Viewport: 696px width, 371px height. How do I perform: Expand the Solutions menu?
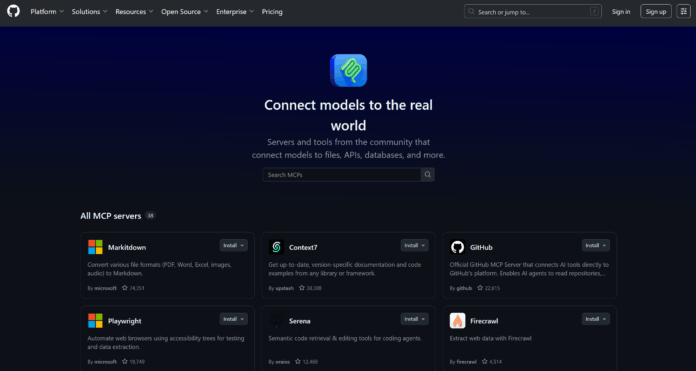point(89,12)
